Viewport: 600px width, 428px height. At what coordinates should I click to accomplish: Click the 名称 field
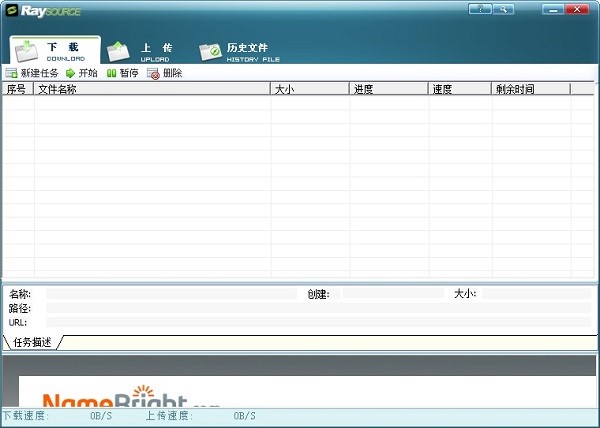click(x=171, y=294)
